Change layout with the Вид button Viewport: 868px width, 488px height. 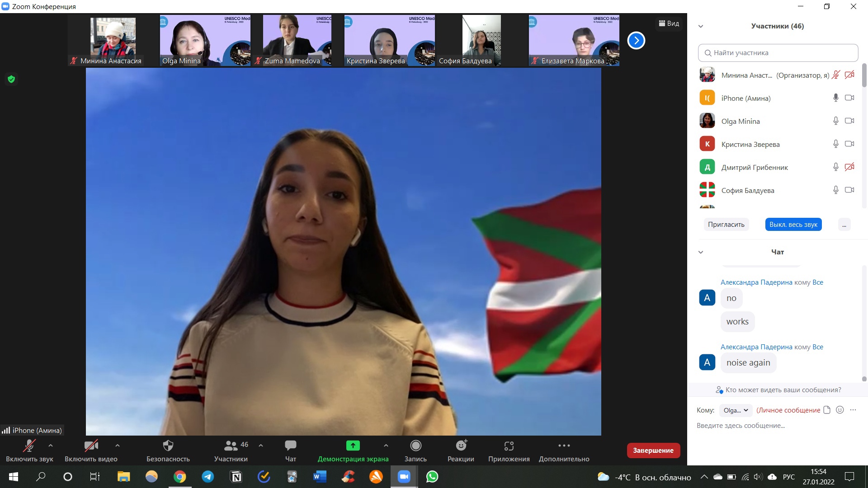(669, 23)
